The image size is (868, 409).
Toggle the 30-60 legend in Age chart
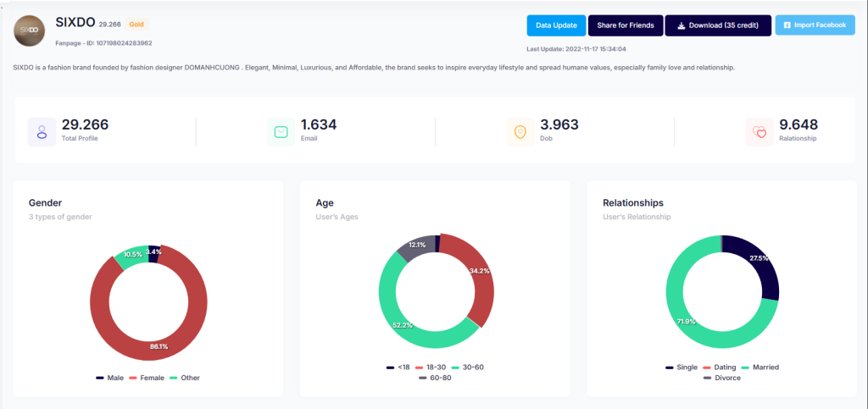coord(468,367)
